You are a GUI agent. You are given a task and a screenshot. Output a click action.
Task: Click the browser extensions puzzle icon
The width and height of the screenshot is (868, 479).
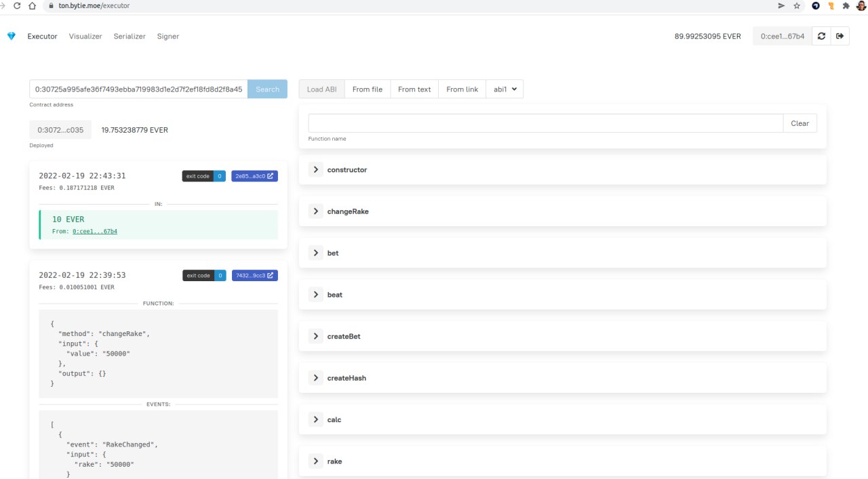pos(846,5)
